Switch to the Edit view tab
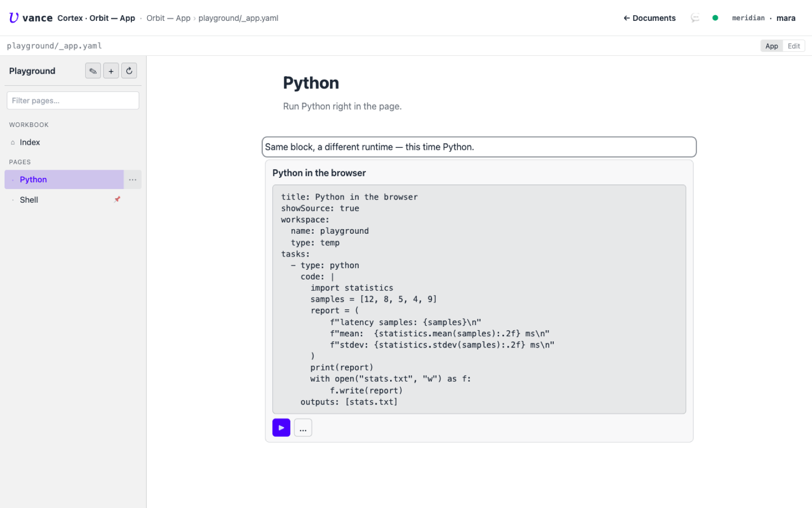 coord(794,46)
